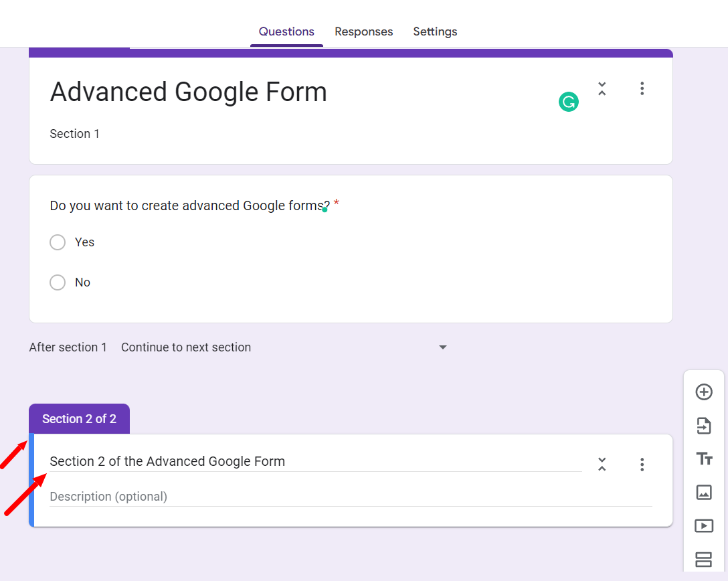This screenshot has width=728, height=581.
Task: Open the Settings tab
Action: coord(435,31)
